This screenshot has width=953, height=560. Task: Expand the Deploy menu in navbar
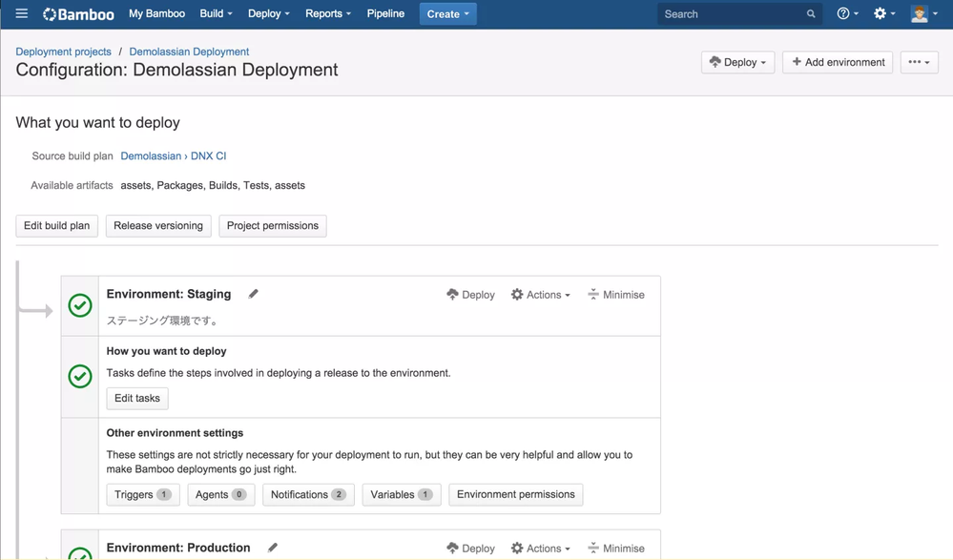pyautogui.click(x=269, y=13)
